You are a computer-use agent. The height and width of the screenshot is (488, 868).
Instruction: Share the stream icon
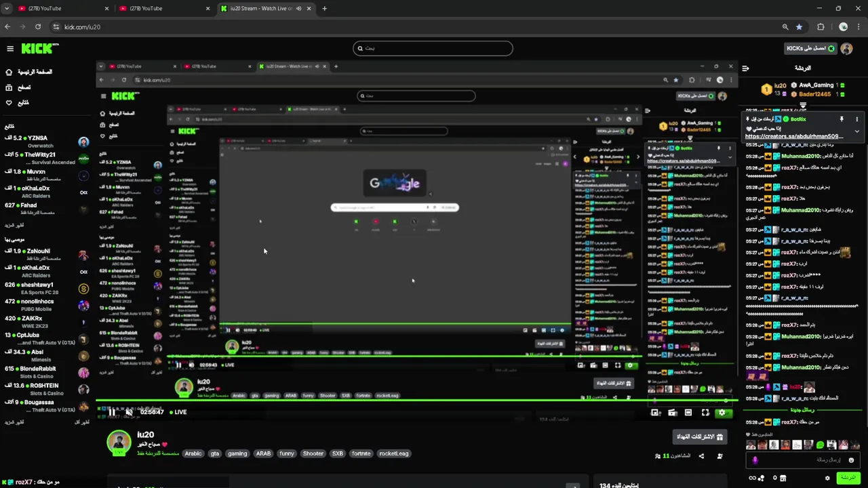click(x=701, y=456)
